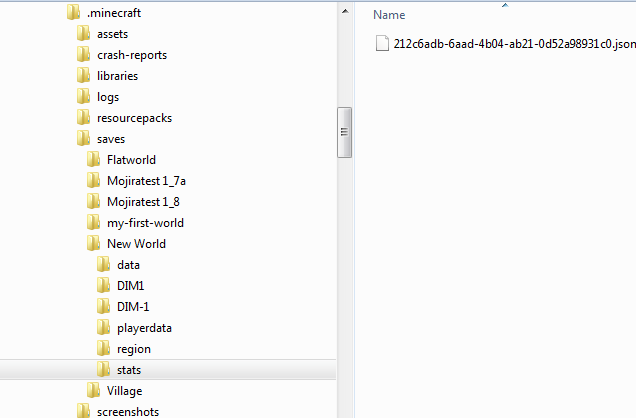Select the my-first-world name
Image resolution: width=636 pixels, height=418 pixels.
145,223
